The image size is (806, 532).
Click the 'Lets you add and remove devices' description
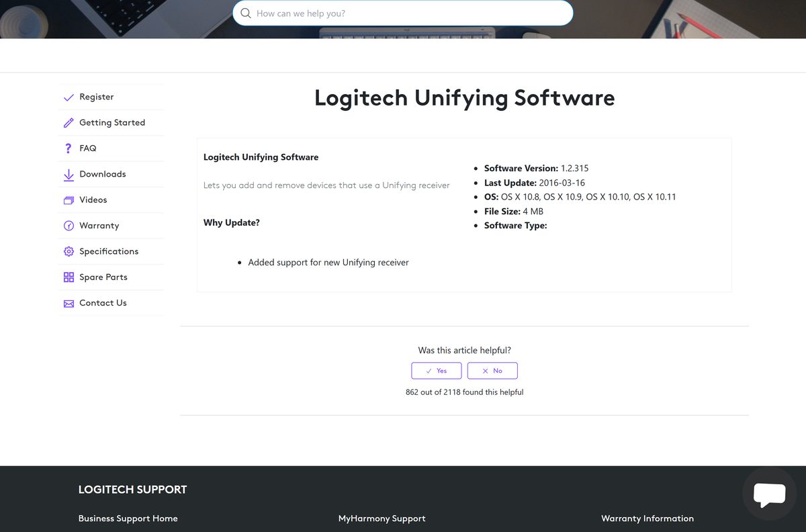click(326, 185)
